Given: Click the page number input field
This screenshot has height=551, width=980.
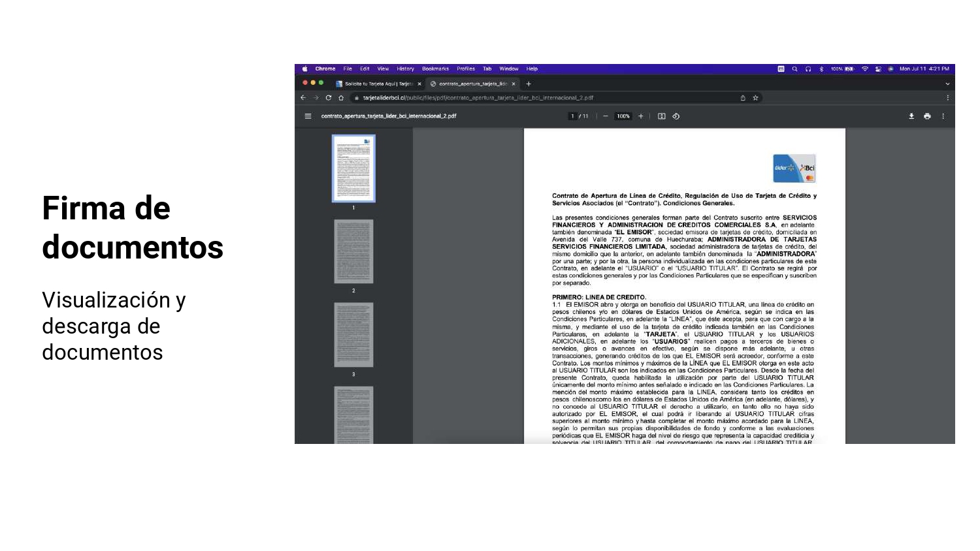Looking at the screenshot, I should [572, 116].
